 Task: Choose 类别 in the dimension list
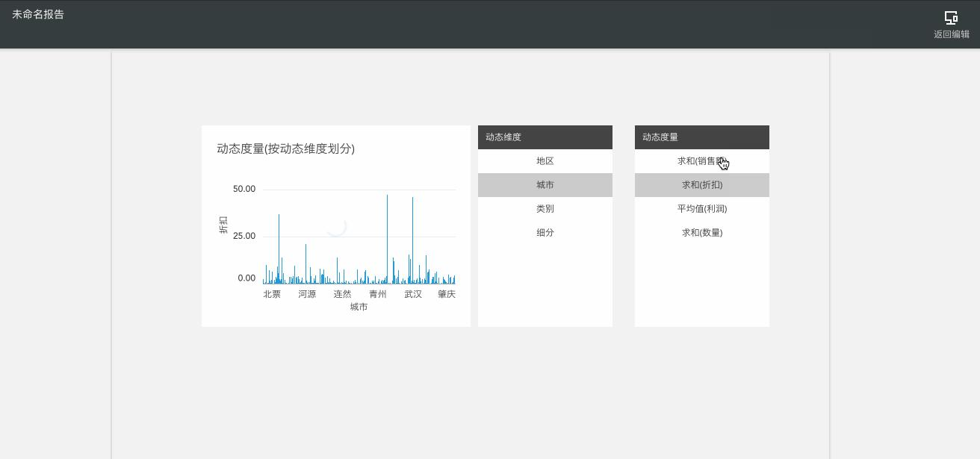(545, 209)
